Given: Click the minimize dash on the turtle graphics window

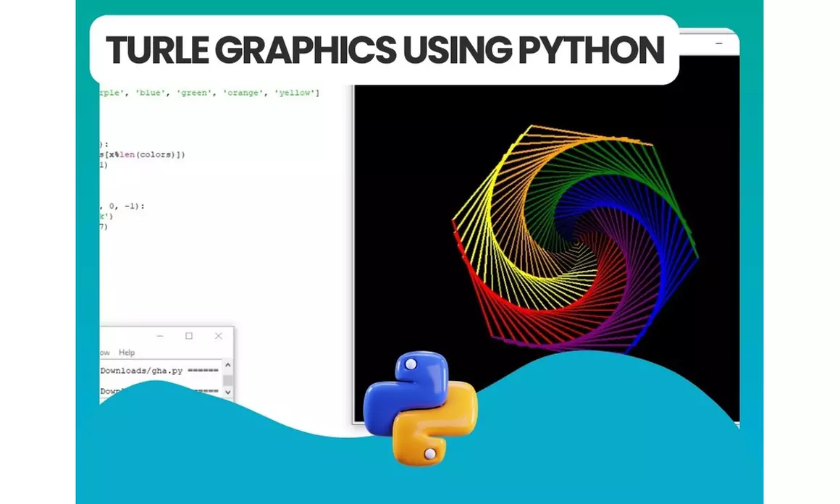Looking at the screenshot, I should click(718, 43).
